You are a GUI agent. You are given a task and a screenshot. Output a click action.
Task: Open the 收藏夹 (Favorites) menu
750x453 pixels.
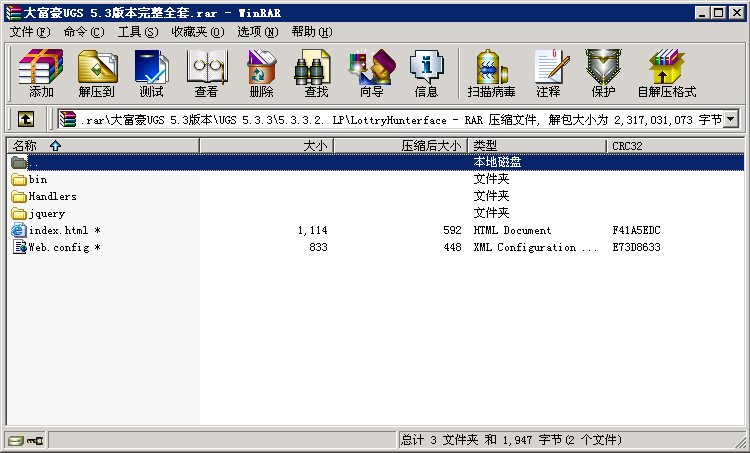click(195, 32)
